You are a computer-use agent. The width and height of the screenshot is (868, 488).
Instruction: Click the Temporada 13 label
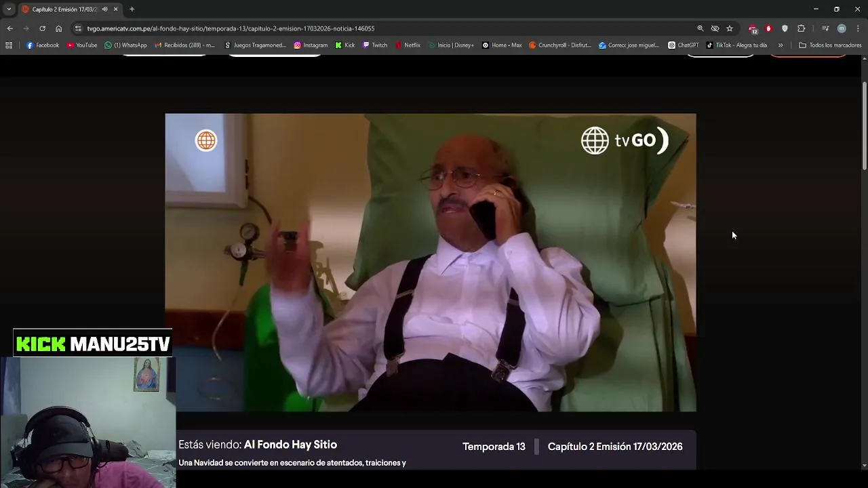tap(494, 447)
